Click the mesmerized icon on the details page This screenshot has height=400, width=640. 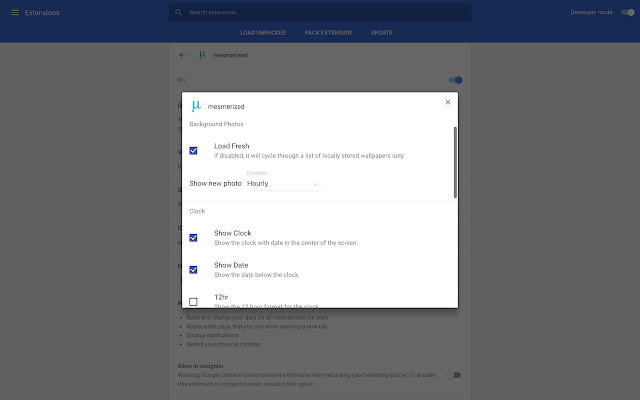[x=202, y=55]
